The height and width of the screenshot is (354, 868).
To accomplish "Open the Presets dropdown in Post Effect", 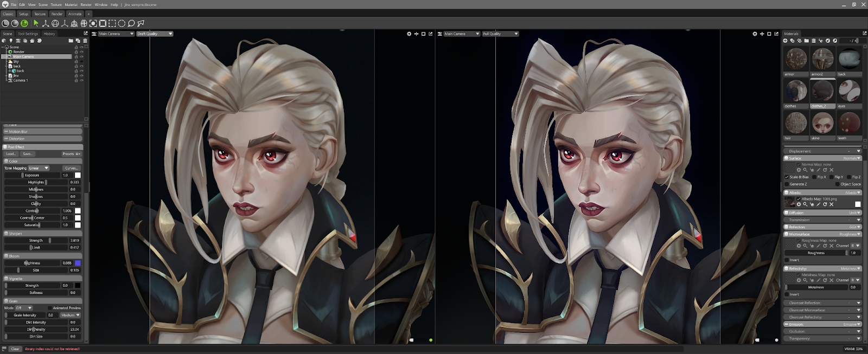I will click(71, 154).
